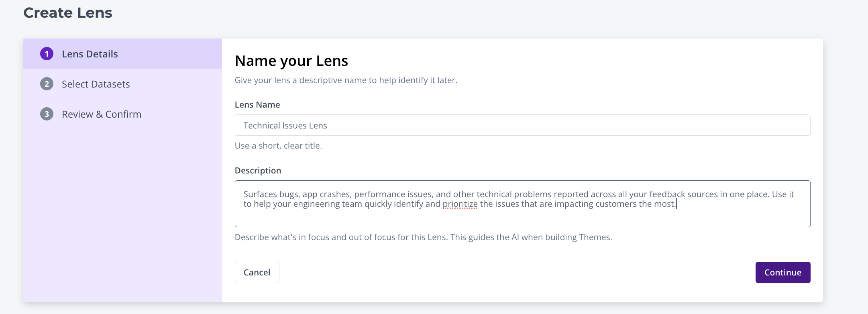Screen dimensions: 868x314
Task: Click the Continue button
Action: point(782,272)
